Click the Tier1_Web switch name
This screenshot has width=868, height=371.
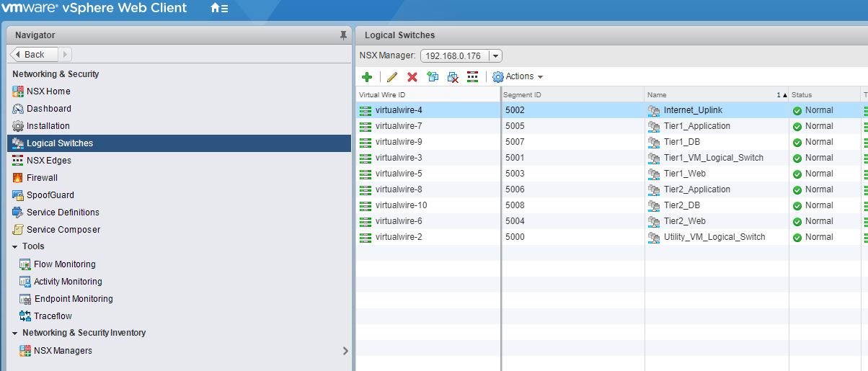[x=685, y=174]
